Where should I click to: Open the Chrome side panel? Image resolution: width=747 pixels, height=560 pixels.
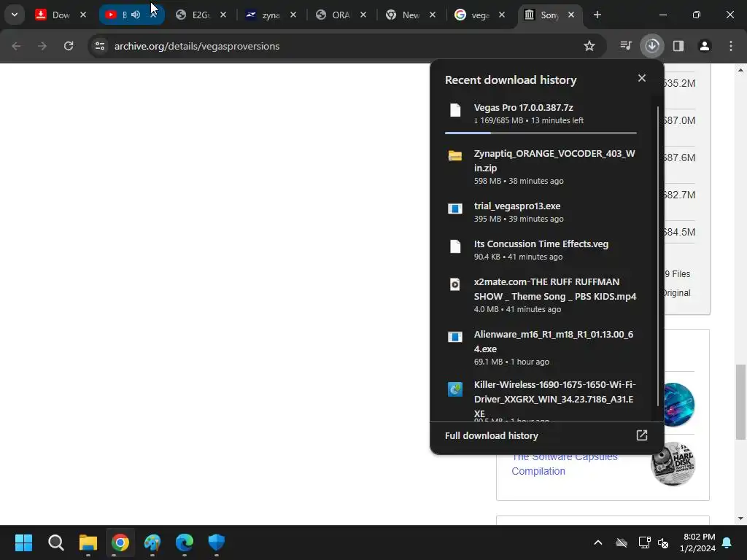click(x=678, y=46)
